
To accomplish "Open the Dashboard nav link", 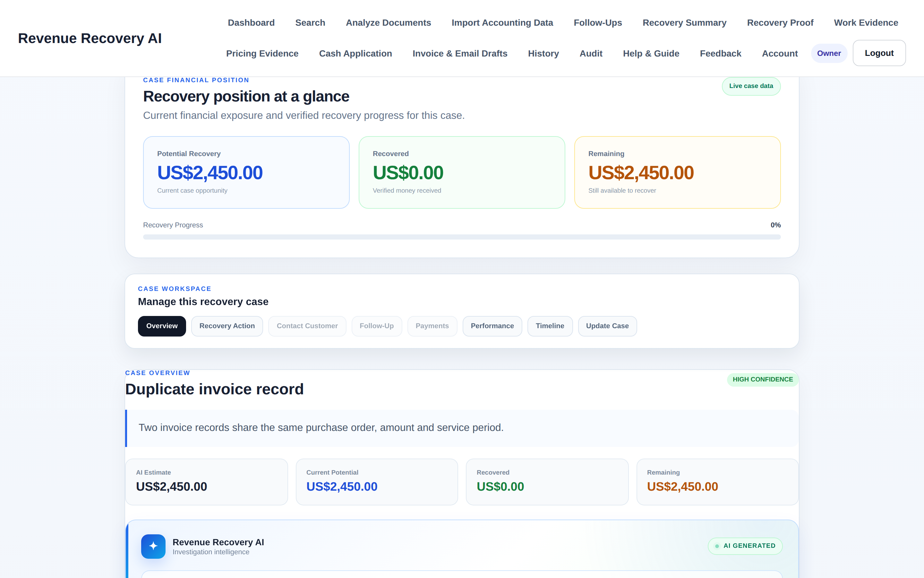I will [x=251, y=22].
